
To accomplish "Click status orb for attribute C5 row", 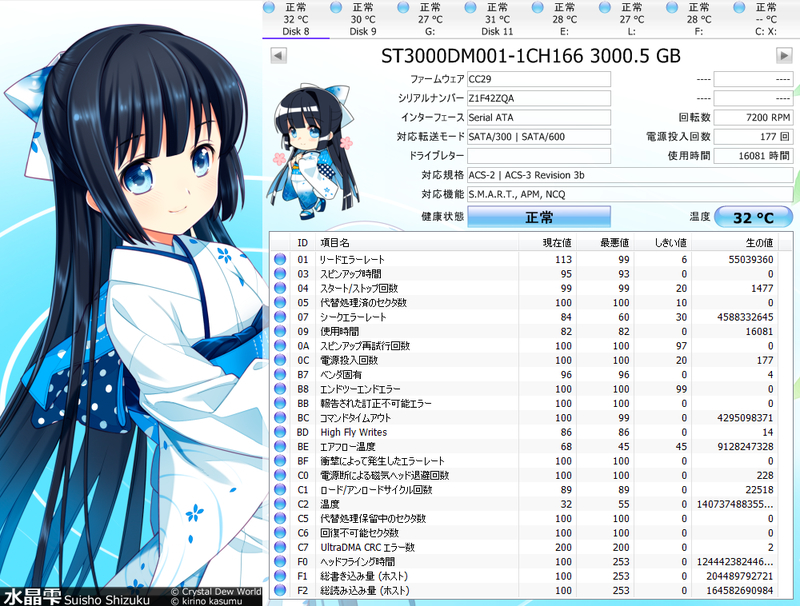I will tap(280, 518).
